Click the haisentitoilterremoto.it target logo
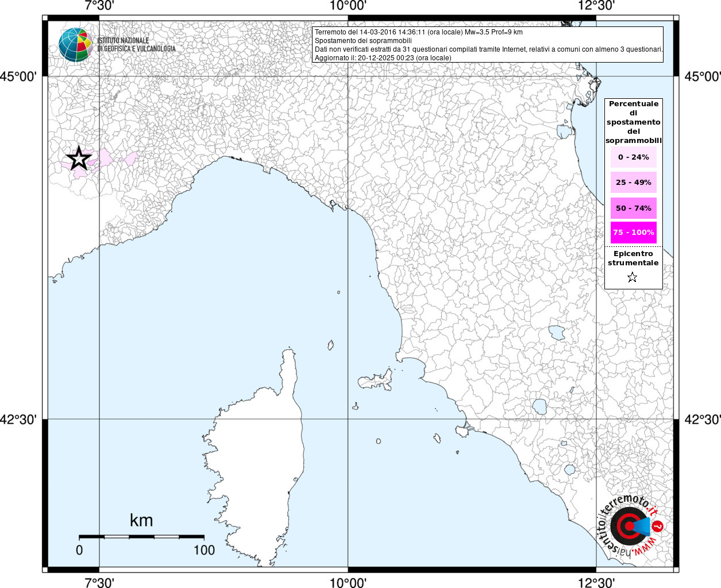The image size is (721, 588). [x=631, y=525]
